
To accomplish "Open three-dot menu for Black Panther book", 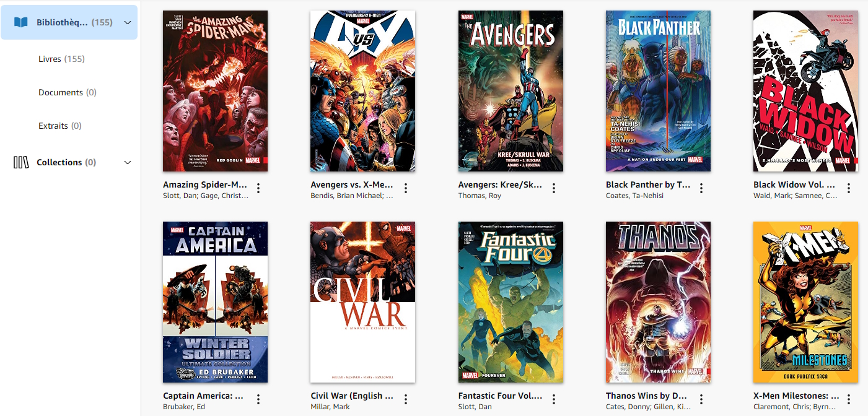I will (x=701, y=188).
